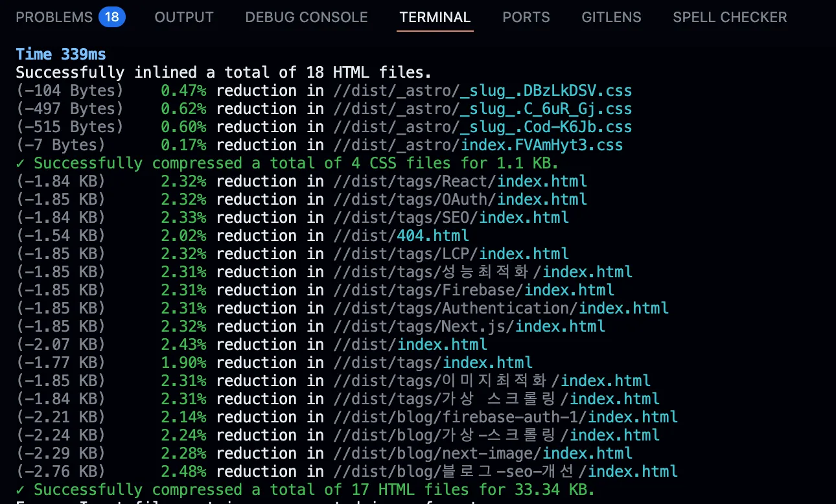Open the 404.html file link
836x504 pixels.
pos(433,236)
